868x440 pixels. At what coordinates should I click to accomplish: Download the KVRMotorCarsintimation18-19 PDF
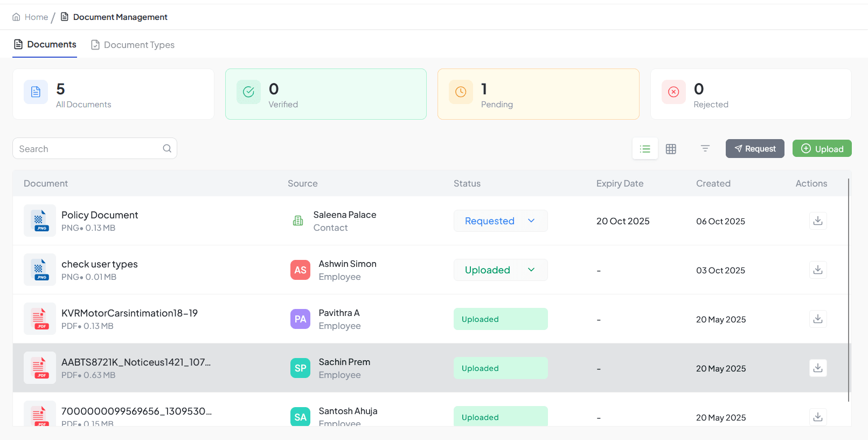click(x=817, y=319)
